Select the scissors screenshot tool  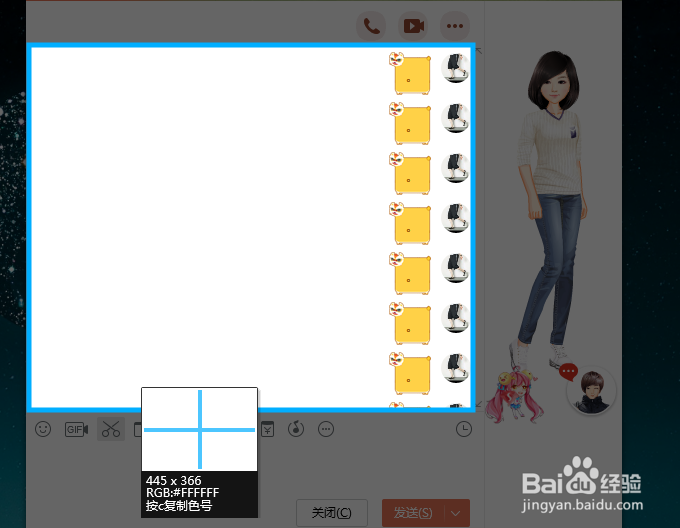click(x=111, y=429)
